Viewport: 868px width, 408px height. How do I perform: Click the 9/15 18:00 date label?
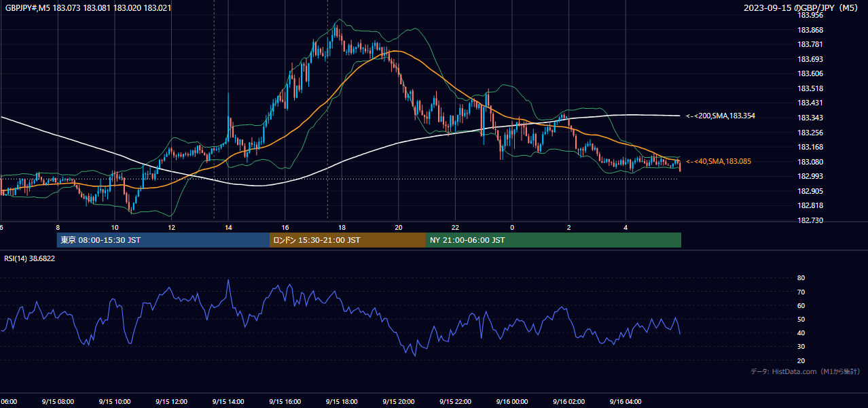pyautogui.click(x=342, y=401)
